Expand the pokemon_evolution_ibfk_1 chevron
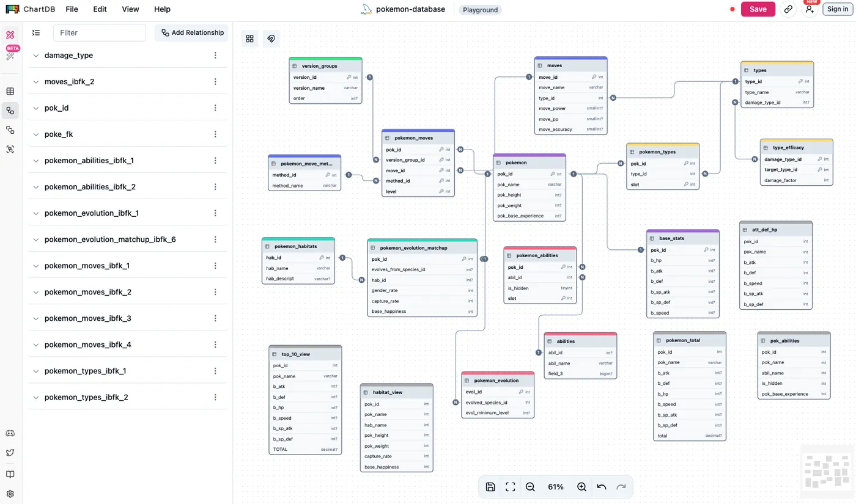This screenshot has height=504, width=856. pos(36,213)
